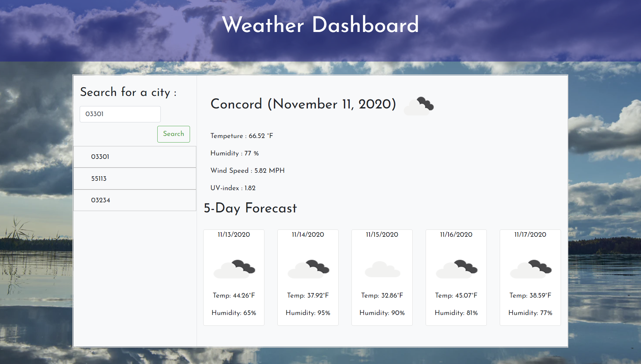641x364 pixels.
Task: Click the weather icon for 11/13/2020
Action: (234, 269)
